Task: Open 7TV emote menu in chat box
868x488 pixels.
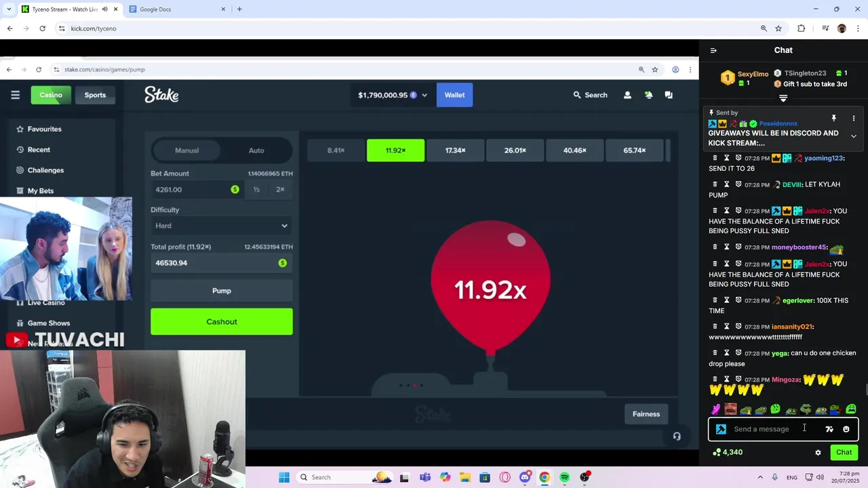Action: [x=829, y=429]
